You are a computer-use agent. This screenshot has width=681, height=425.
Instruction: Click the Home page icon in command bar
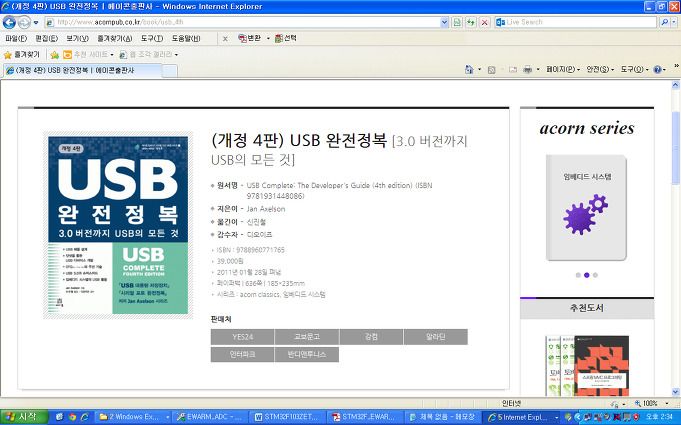pos(469,69)
